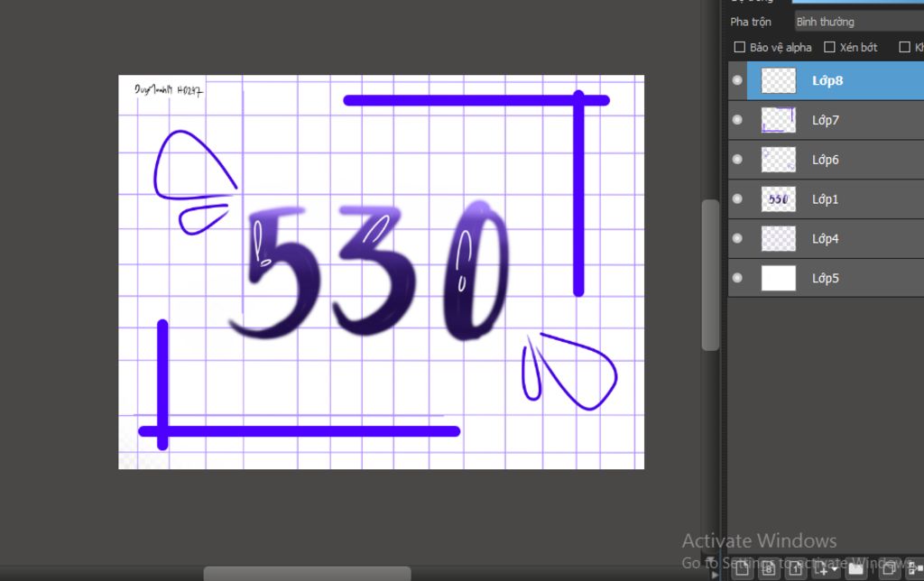Open the Pha trộn blend mode dropdown

[x=859, y=22]
